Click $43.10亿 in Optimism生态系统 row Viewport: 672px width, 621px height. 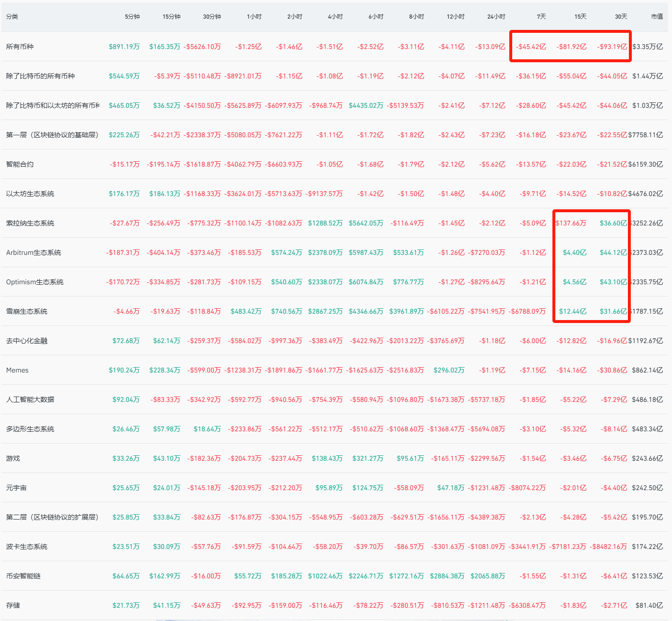click(614, 282)
